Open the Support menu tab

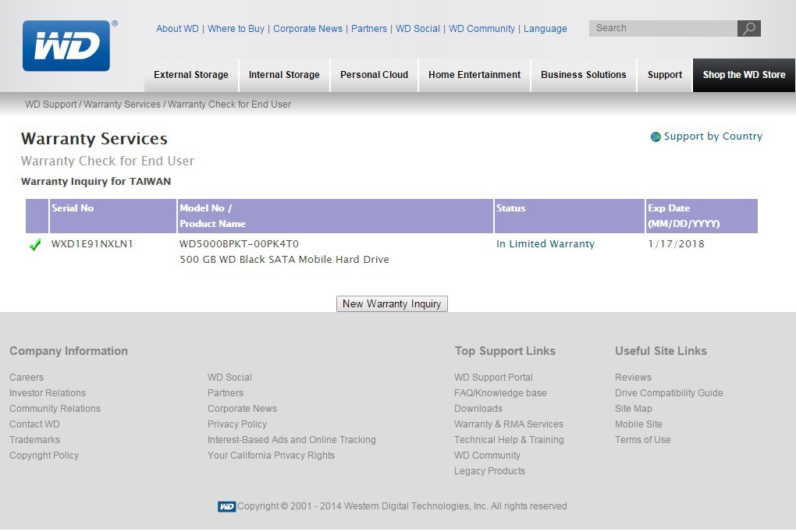point(665,75)
